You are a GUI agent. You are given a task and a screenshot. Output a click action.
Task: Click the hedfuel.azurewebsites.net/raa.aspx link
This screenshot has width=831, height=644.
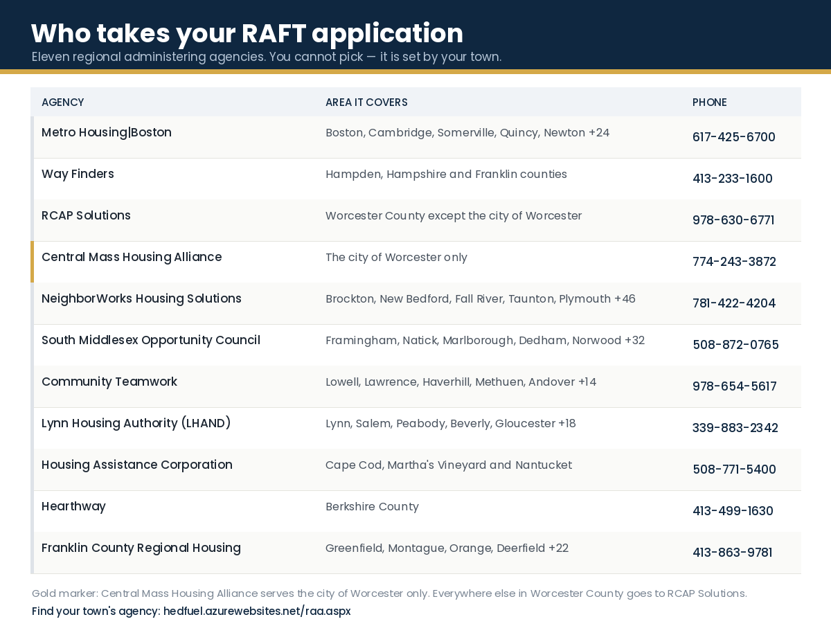257,611
